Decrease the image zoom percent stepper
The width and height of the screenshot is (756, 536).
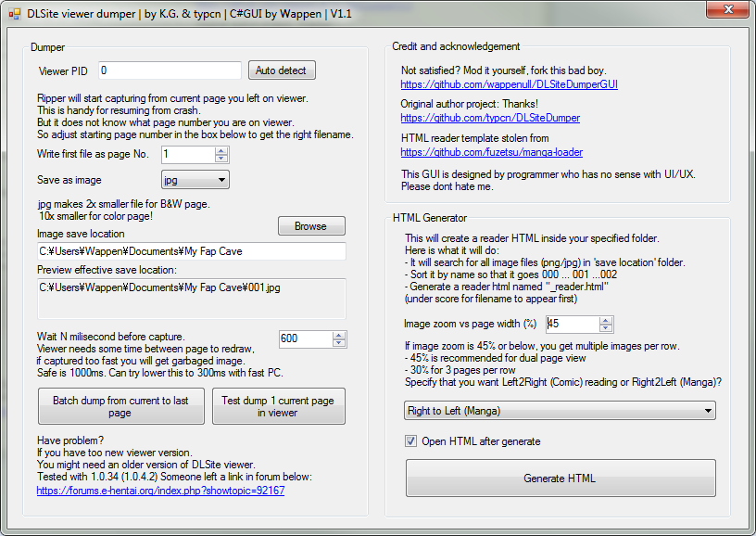[606, 328]
